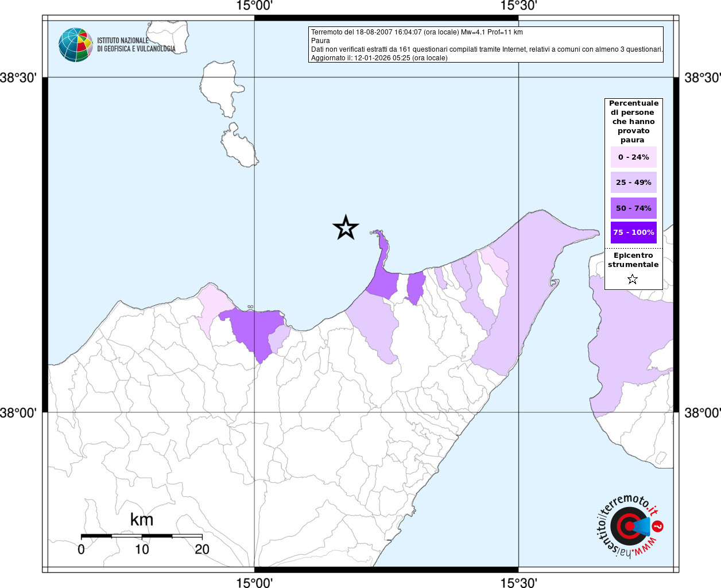Click the 38°30' latitude label at left edge

pyautogui.click(x=18, y=78)
